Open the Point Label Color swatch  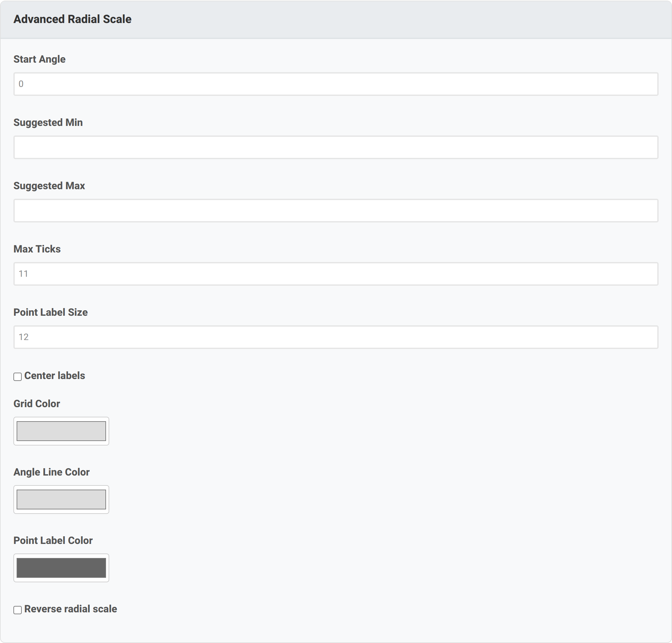[x=61, y=568]
